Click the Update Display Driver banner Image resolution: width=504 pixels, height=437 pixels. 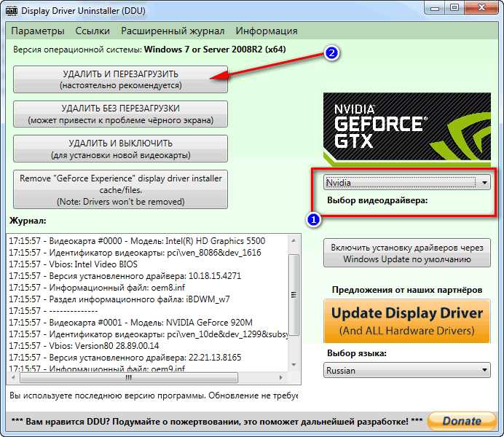click(x=407, y=321)
